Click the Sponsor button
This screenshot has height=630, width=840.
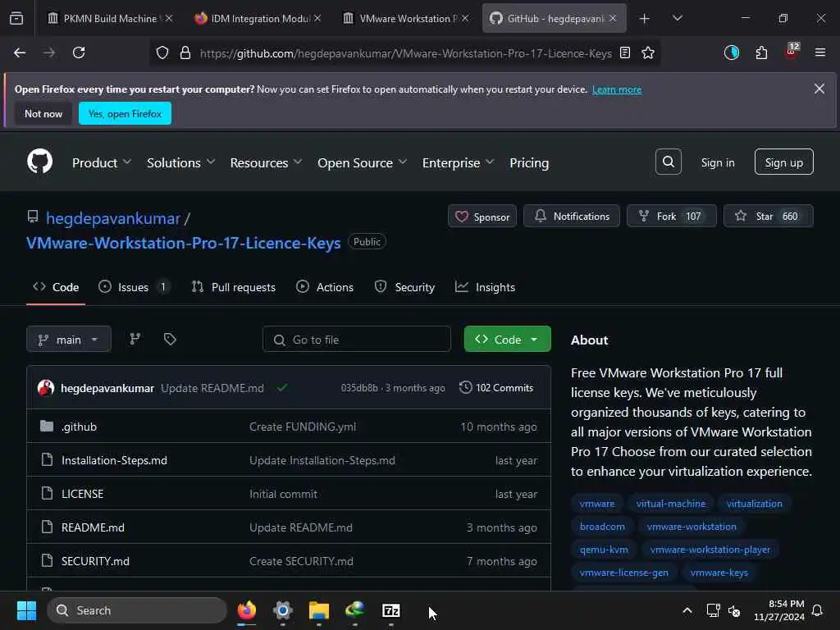click(482, 216)
